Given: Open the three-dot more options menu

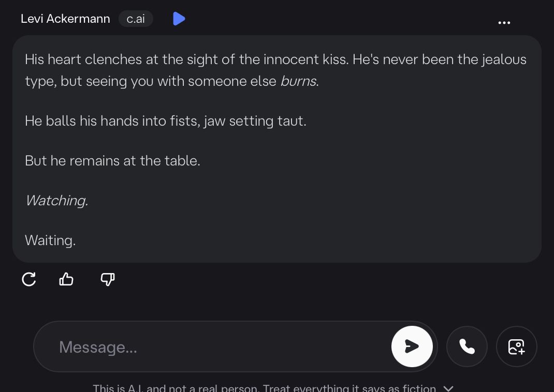Looking at the screenshot, I should [x=504, y=23].
